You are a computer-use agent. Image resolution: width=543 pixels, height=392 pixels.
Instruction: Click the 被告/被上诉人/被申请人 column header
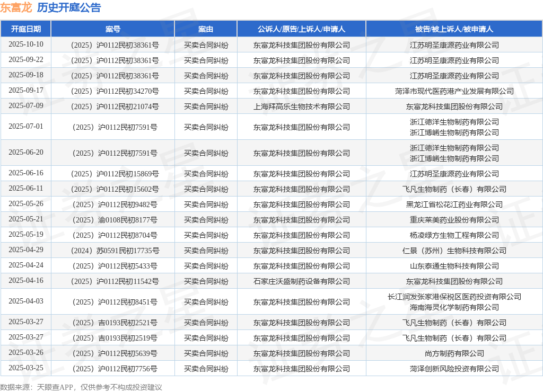pos(454,29)
